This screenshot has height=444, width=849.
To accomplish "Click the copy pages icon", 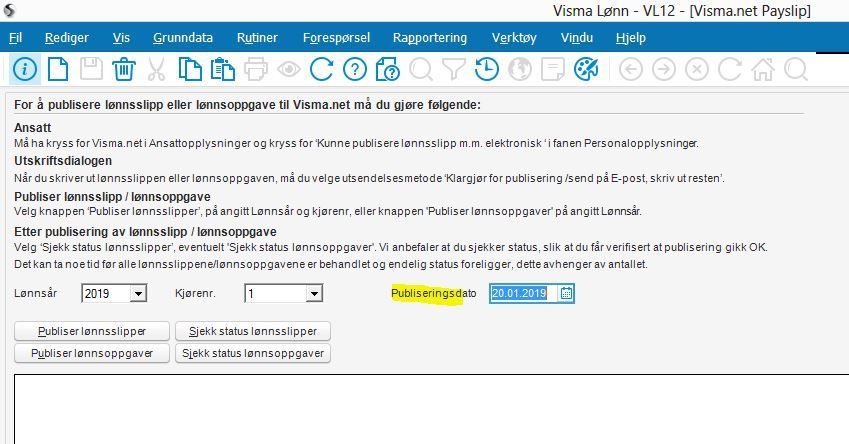I will click(190, 69).
